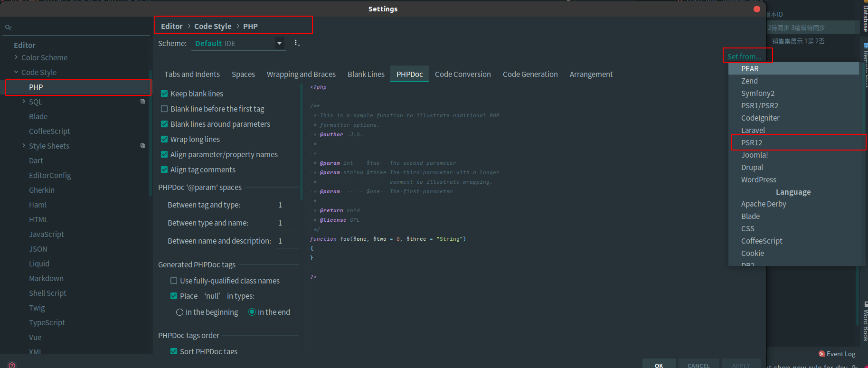Viewport: 868px width, 368px height.
Task: Choose PSR12 from the Set from list
Action: 752,142
